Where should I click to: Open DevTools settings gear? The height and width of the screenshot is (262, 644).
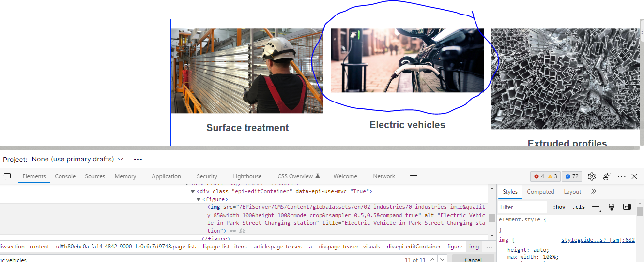pos(591,176)
